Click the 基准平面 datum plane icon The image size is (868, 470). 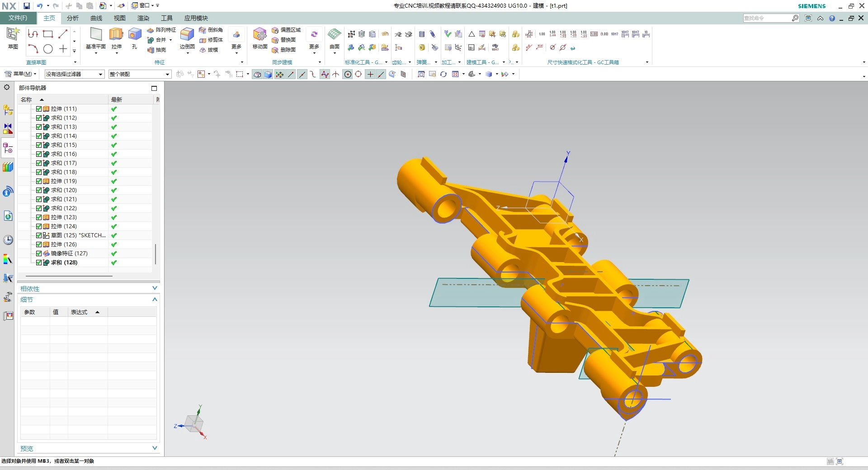point(96,35)
